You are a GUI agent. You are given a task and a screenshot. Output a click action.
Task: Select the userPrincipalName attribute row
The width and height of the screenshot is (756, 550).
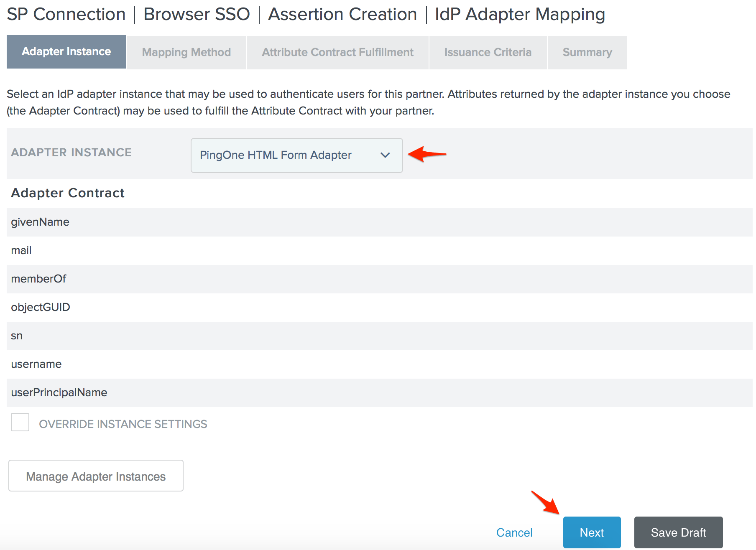coord(59,392)
